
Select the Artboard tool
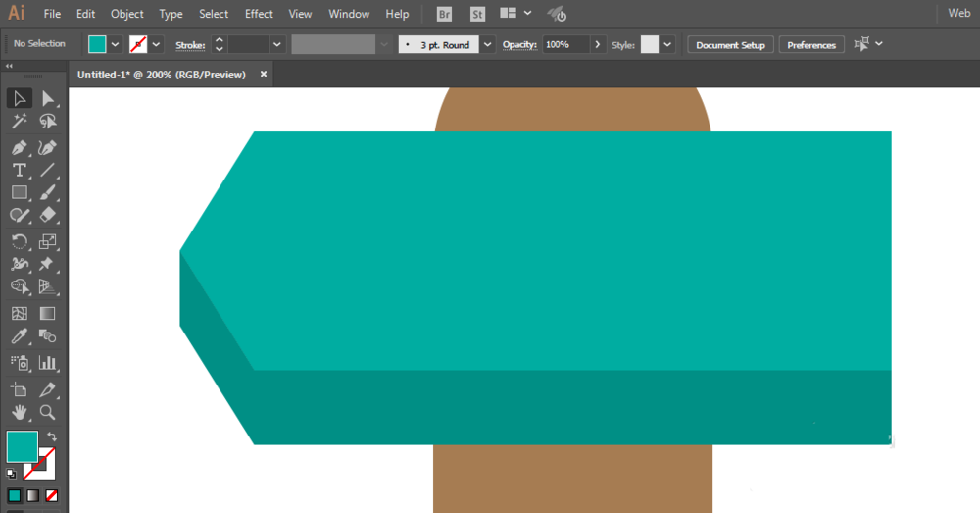point(20,389)
